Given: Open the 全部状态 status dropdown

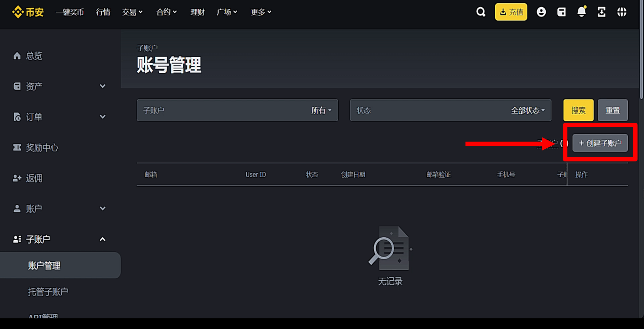Looking at the screenshot, I should click(x=526, y=110).
